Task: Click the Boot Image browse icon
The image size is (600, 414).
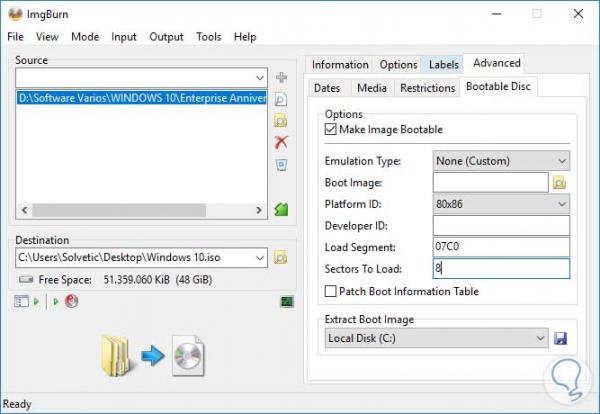Action: point(559,183)
